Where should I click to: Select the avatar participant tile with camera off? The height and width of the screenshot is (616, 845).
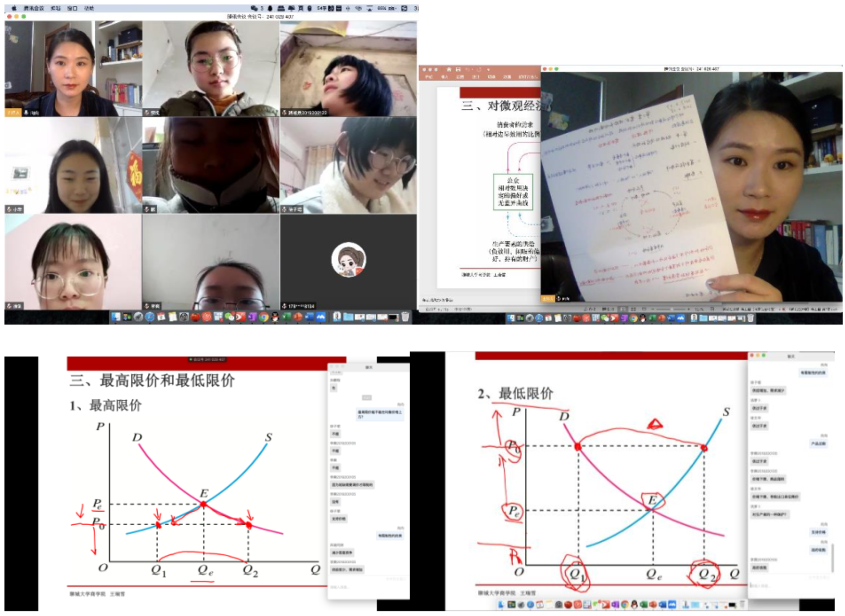[349, 261]
